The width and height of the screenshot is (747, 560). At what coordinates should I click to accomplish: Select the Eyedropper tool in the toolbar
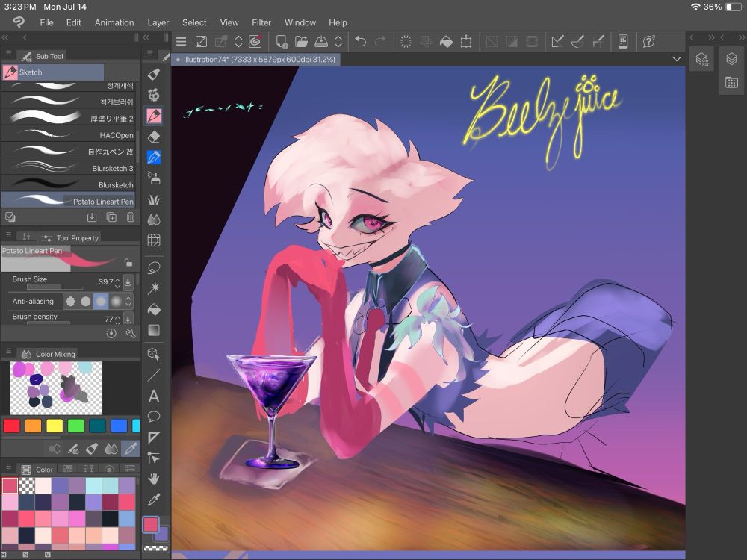pos(153,500)
